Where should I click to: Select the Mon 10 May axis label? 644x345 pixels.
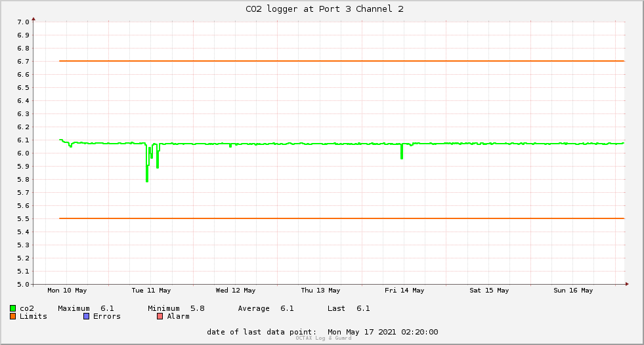pyautogui.click(x=67, y=291)
